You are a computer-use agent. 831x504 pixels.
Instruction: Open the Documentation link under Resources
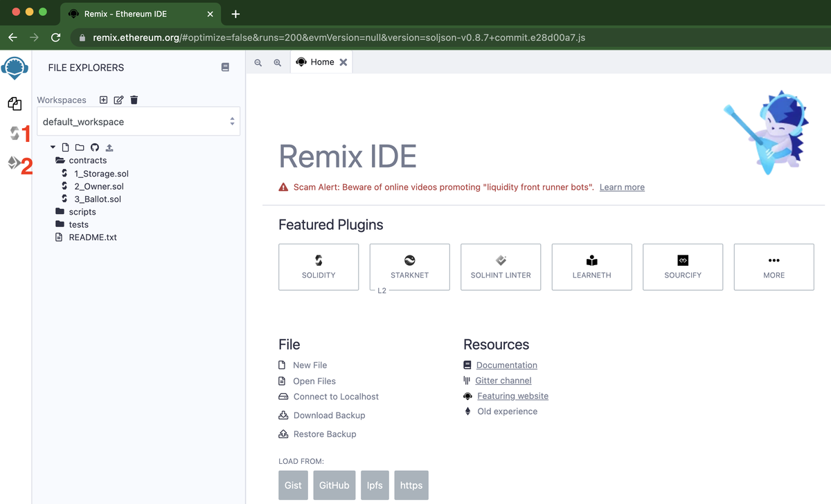(x=506, y=365)
